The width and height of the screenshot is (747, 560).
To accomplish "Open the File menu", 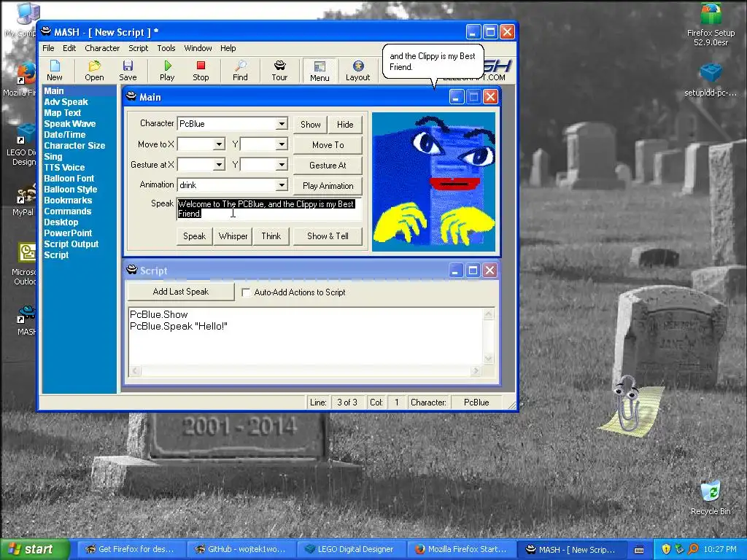I will [x=48, y=48].
